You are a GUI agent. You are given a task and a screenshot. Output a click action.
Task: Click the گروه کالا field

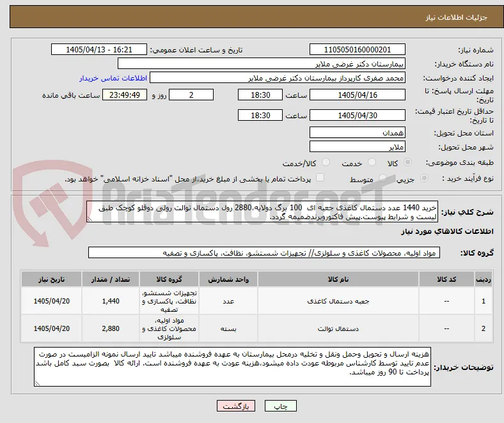coord(264,253)
